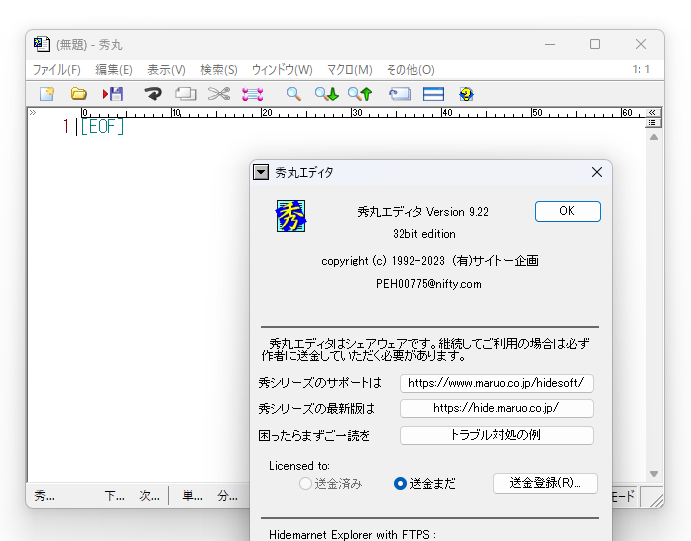
Task: Open the ウィンドウ(W) menu
Action: [282, 70]
